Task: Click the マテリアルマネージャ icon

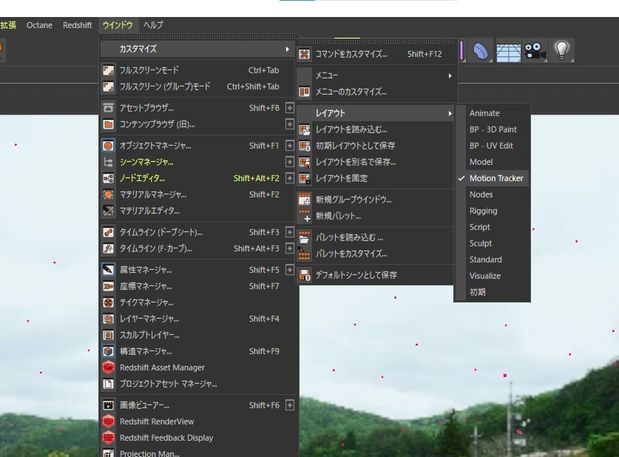Action: point(108,195)
